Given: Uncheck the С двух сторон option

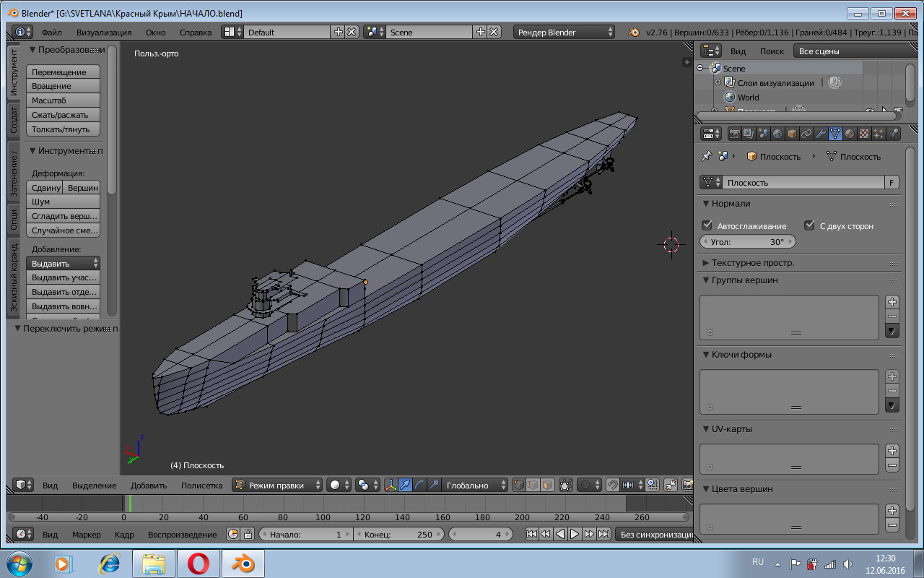Looking at the screenshot, I should pos(809,225).
